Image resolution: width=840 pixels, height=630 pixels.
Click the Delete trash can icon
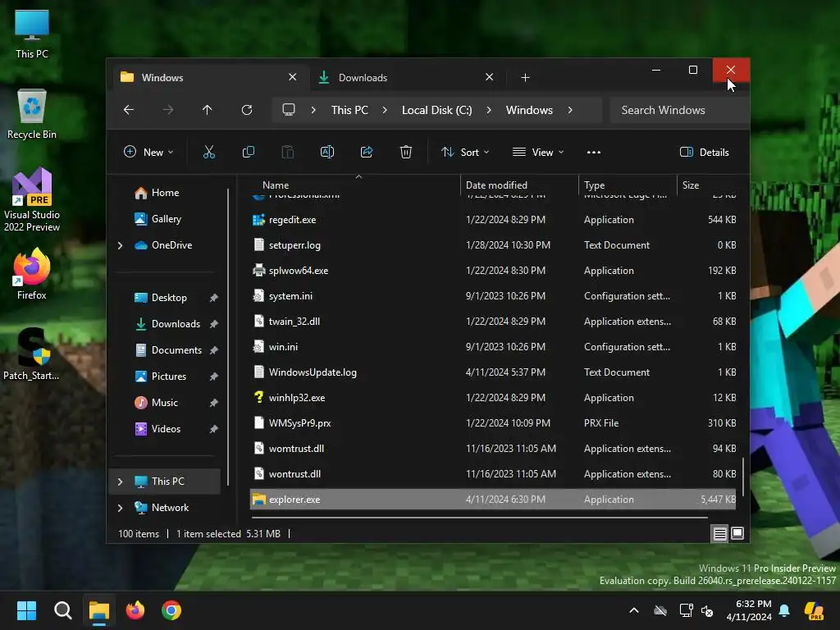(x=405, y=152)
